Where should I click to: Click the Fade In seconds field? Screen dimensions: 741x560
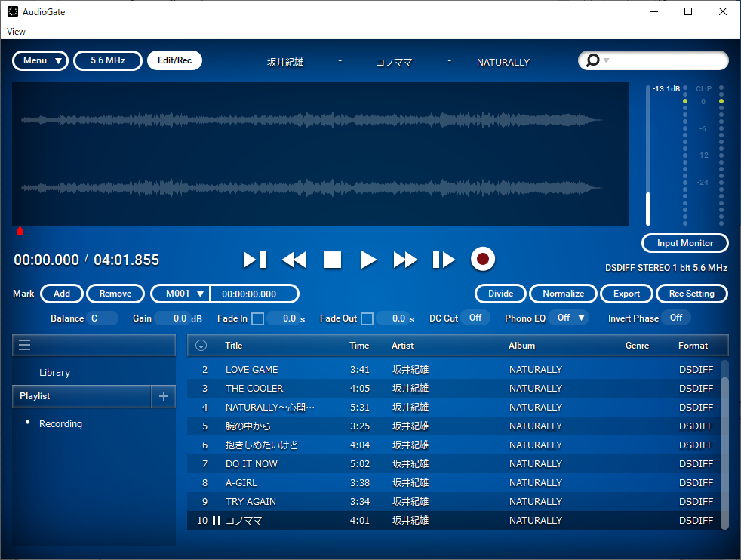[283, 318]
